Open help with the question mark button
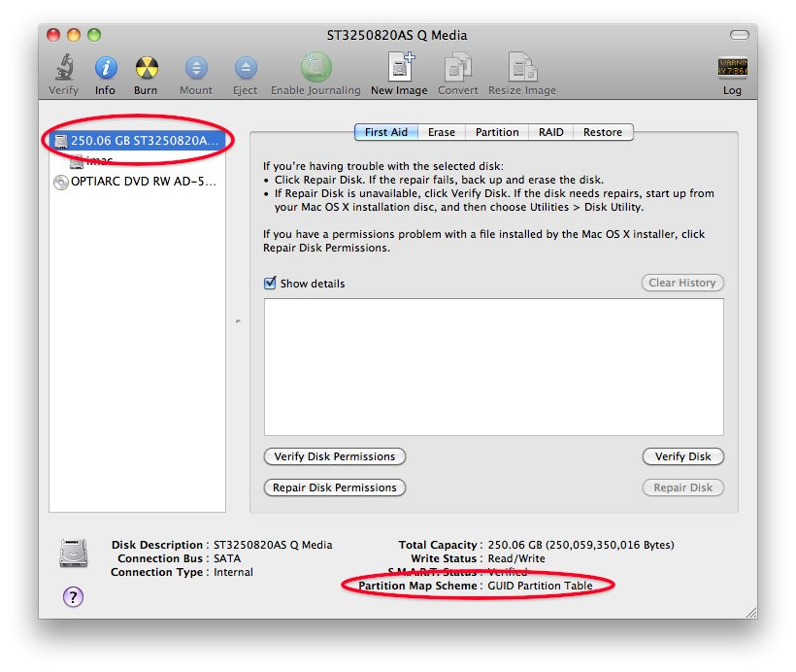 tap(73, 597)
